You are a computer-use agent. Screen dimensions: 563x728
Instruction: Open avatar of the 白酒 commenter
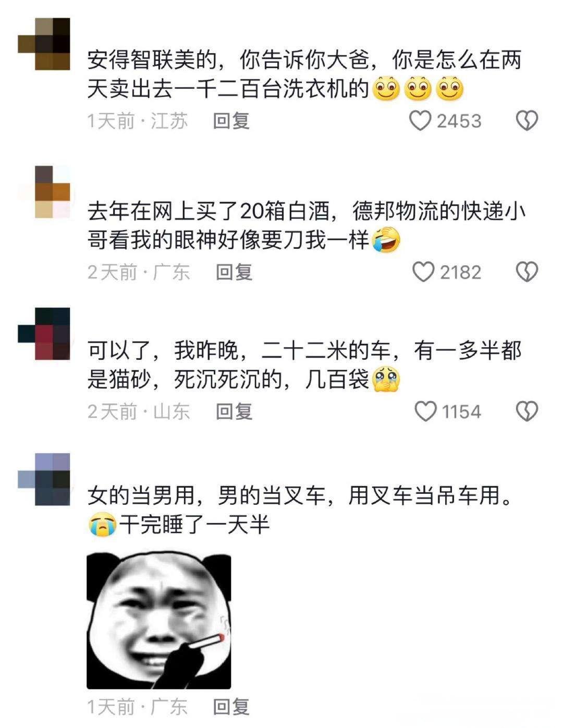44,192
